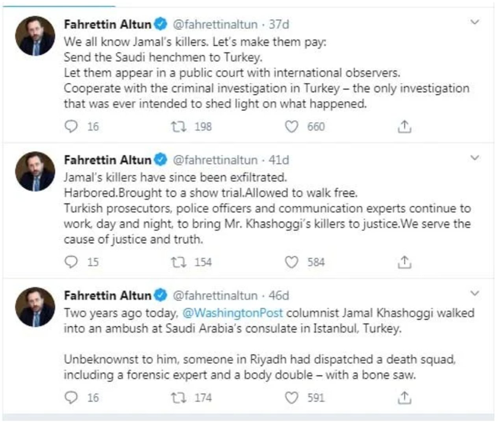Visit @fahrettinaltun's profile via his handle
The height and width of the screenshot is (431, 504).
[x=215, y=24]
